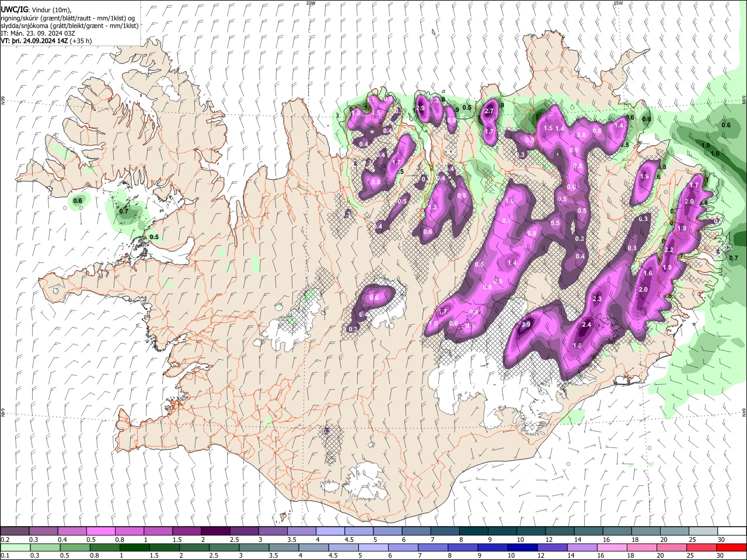Select the 14–16 grey-teal swatch on upper scale
Screen dimensions: 747x560
pos(588,531)
